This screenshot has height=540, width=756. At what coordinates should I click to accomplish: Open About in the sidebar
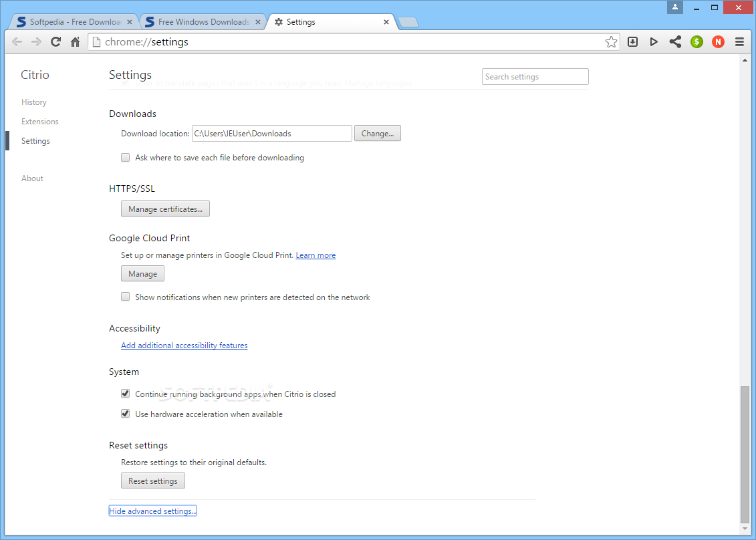[32, 178]
